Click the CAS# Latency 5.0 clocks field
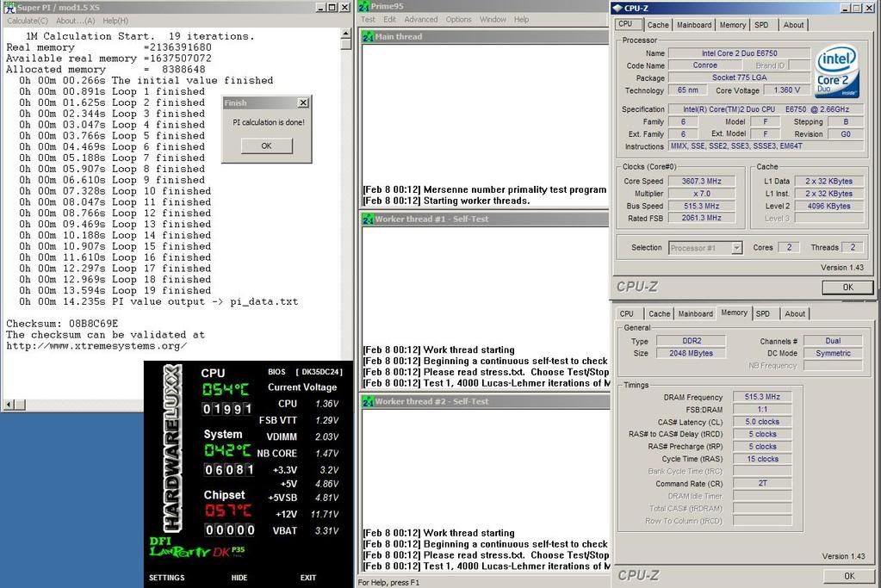 point(762,422)
